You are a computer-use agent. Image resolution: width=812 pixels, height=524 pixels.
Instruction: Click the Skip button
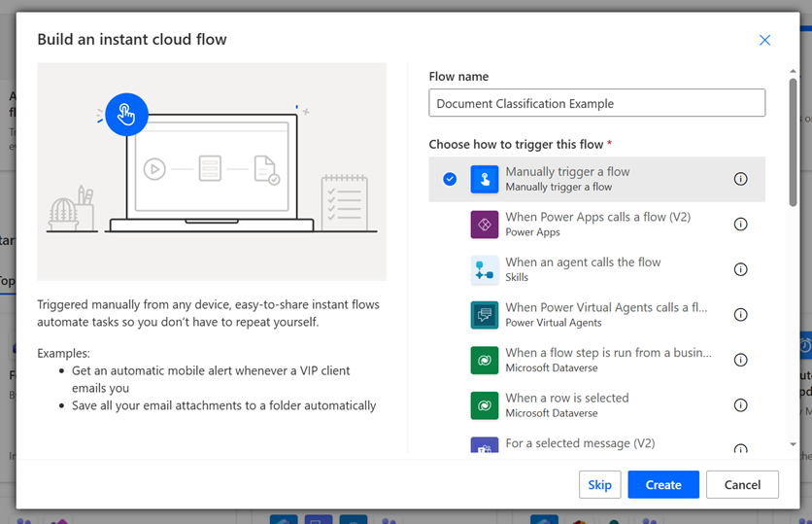[x=599, y=484]
